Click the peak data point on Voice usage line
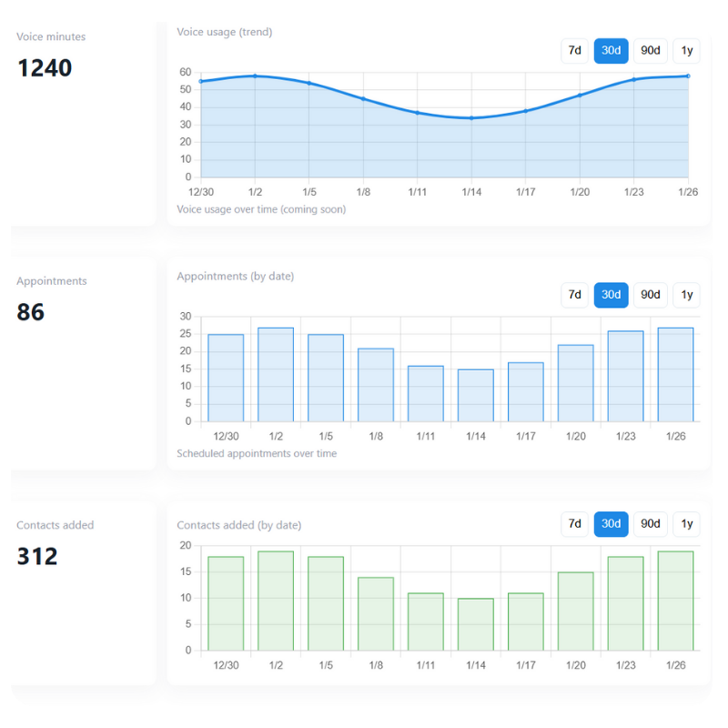Screen dimensions: 728x728 click(256, 76)
